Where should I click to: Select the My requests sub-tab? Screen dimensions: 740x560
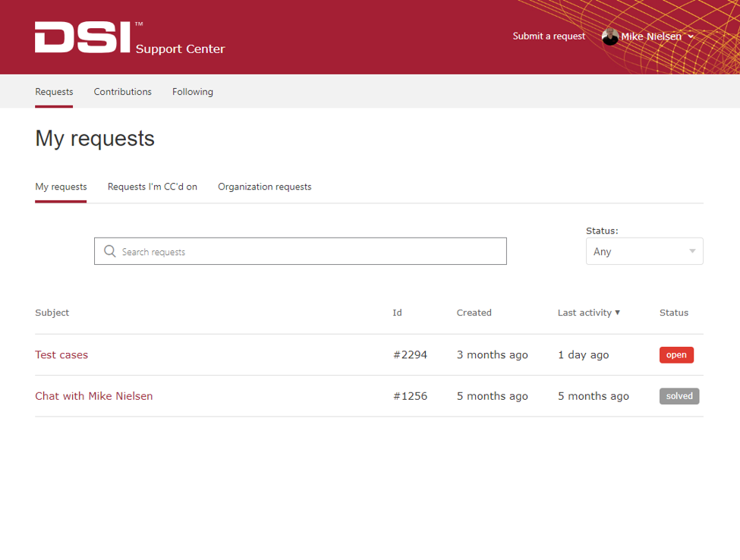click(61, 187)
